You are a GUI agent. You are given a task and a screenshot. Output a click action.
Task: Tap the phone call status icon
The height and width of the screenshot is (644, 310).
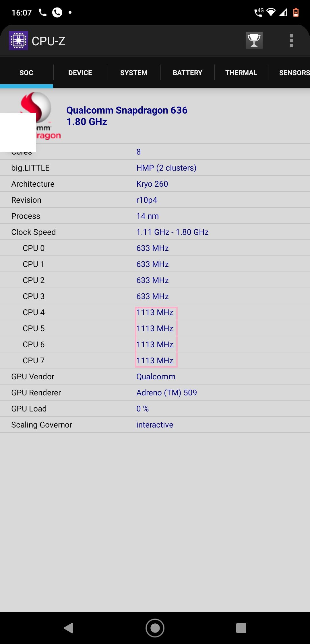[x=42, y=13]
